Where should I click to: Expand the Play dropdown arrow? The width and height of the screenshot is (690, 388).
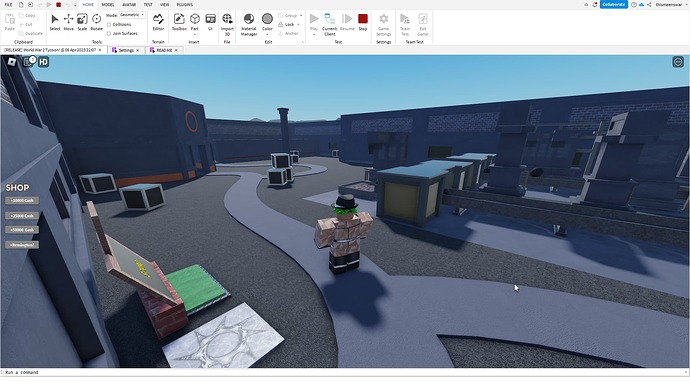click(x=314, y=34)
